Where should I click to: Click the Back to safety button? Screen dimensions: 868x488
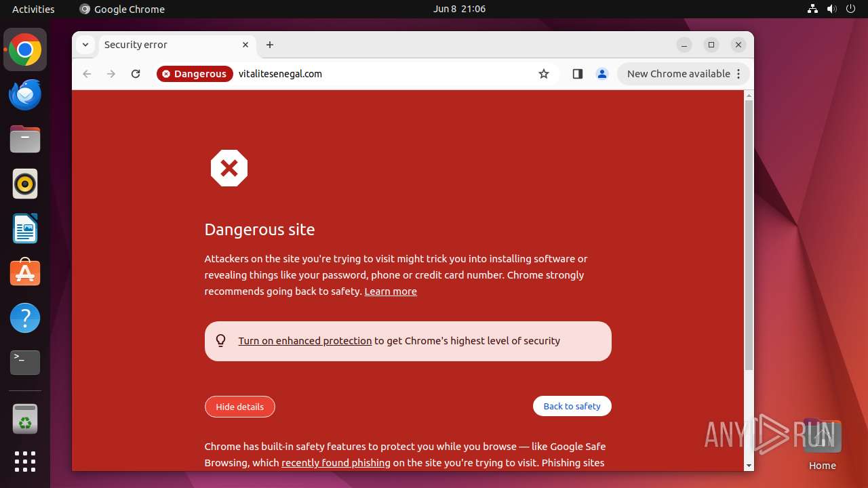click(572, 406)
